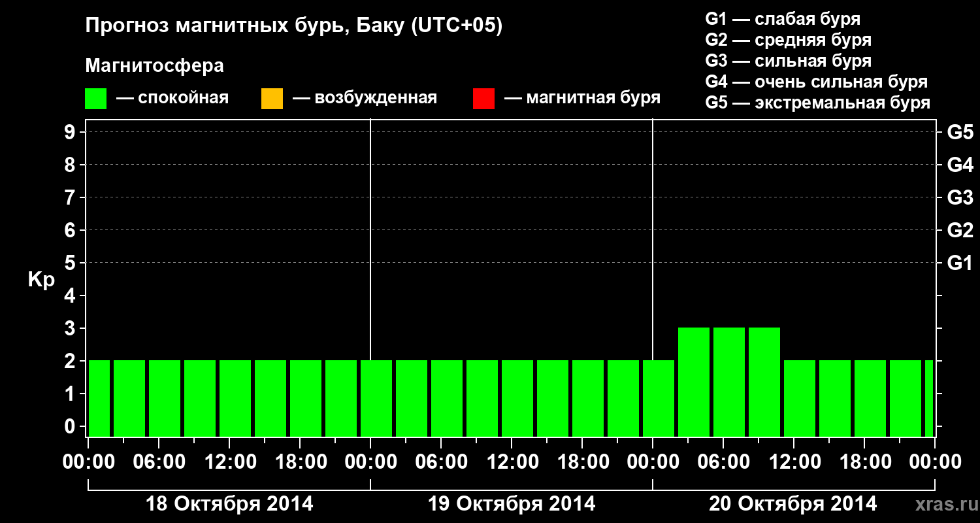This screenshot has width=980, height=523.
Task: Click the '— спокойная' legend label
Action: [172, 98]
